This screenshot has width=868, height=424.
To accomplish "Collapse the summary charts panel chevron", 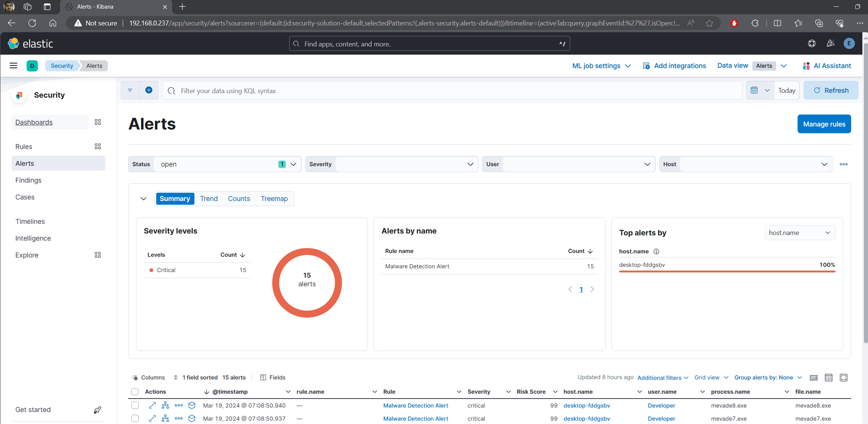I will click(x=143, y=199).
